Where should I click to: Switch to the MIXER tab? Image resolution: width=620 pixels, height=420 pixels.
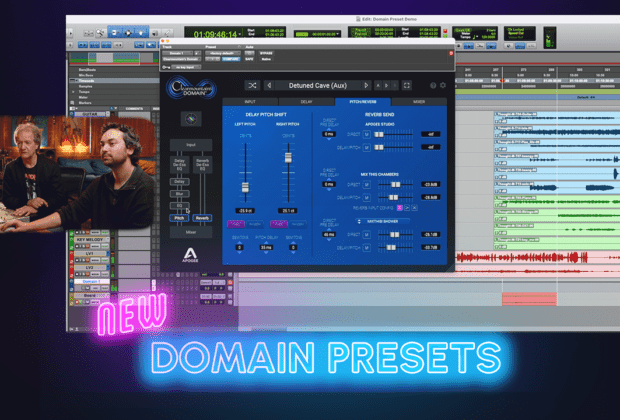[x=419, y=102]
